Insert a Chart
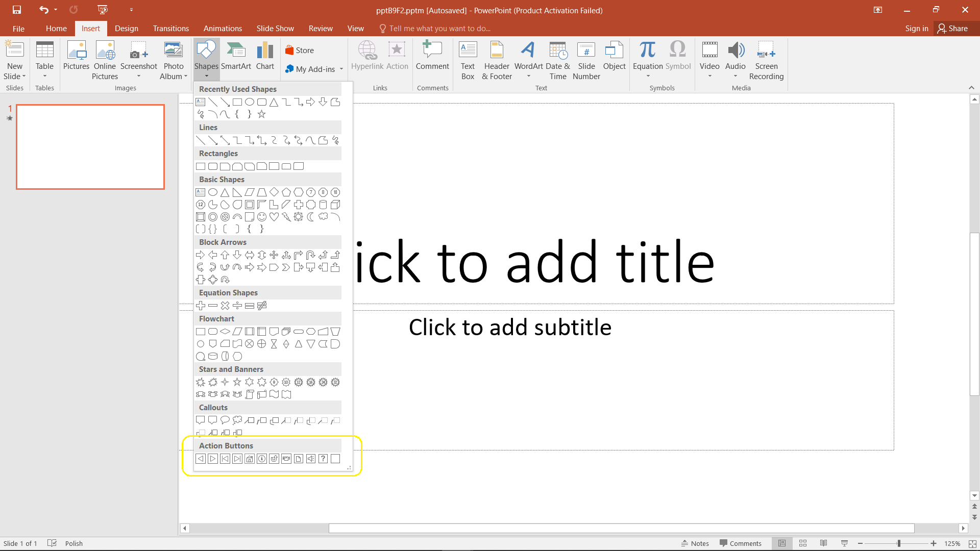980x551 pixels. pos(265,56)
